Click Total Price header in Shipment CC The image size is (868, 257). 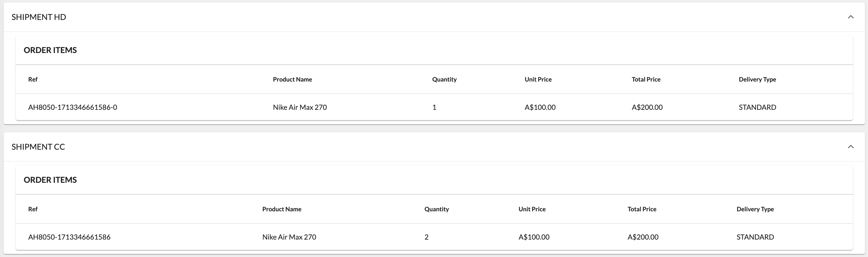(642, 209)
